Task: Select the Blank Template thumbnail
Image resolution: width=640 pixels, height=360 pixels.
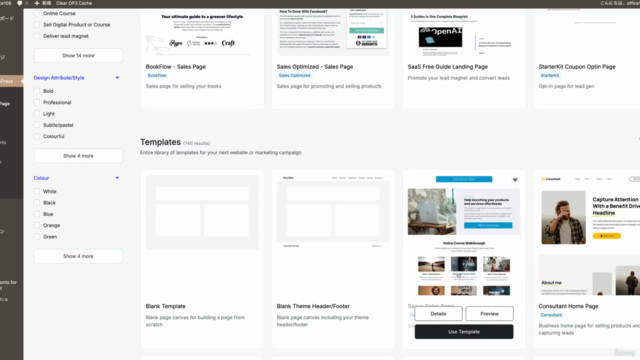Action: (202, 212)
